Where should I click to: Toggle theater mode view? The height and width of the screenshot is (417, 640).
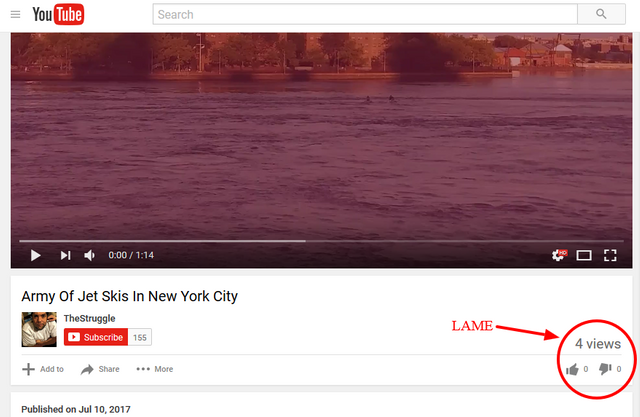click(584, 255)
